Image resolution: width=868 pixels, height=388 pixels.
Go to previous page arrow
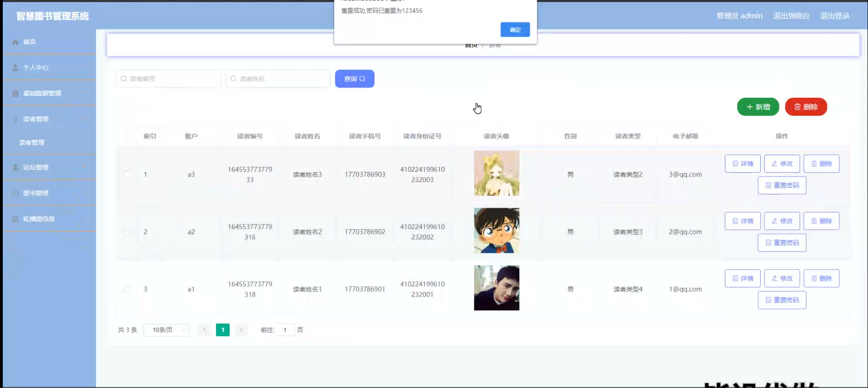(205, 330)
